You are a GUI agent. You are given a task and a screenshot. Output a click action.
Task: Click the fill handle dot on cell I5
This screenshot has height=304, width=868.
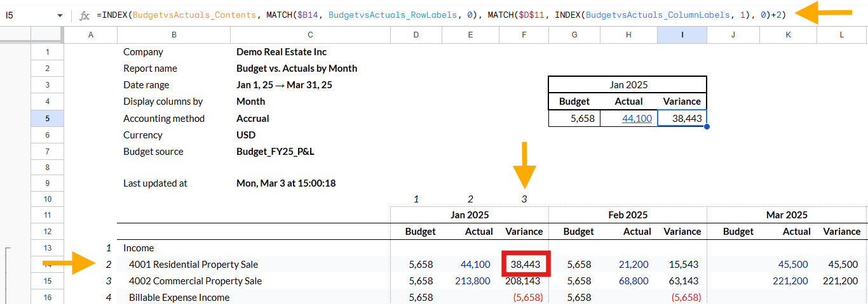pos(707,126)
